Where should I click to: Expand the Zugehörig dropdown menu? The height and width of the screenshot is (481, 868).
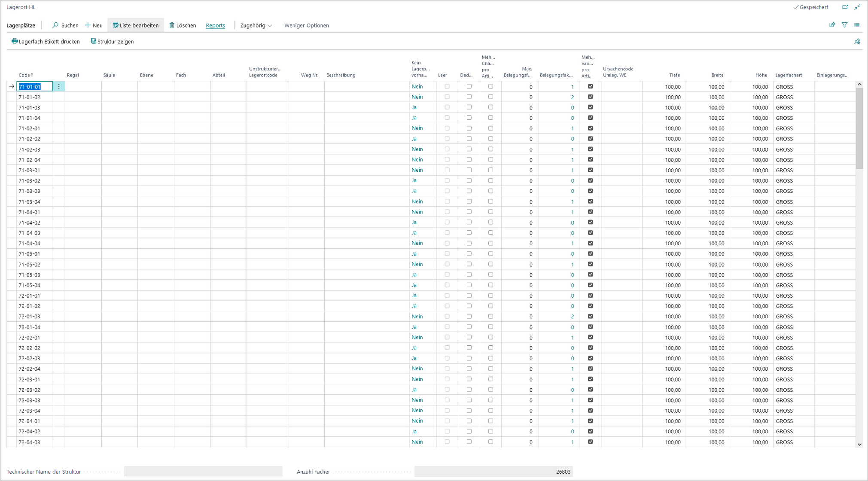click(256, 25)
